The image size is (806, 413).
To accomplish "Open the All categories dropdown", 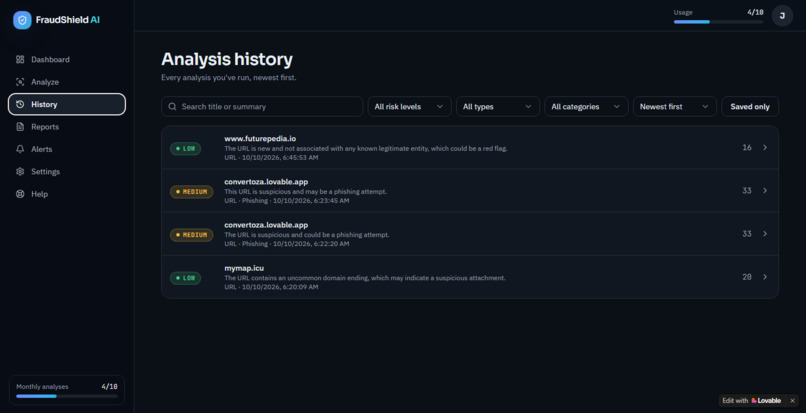I will 586,106.
